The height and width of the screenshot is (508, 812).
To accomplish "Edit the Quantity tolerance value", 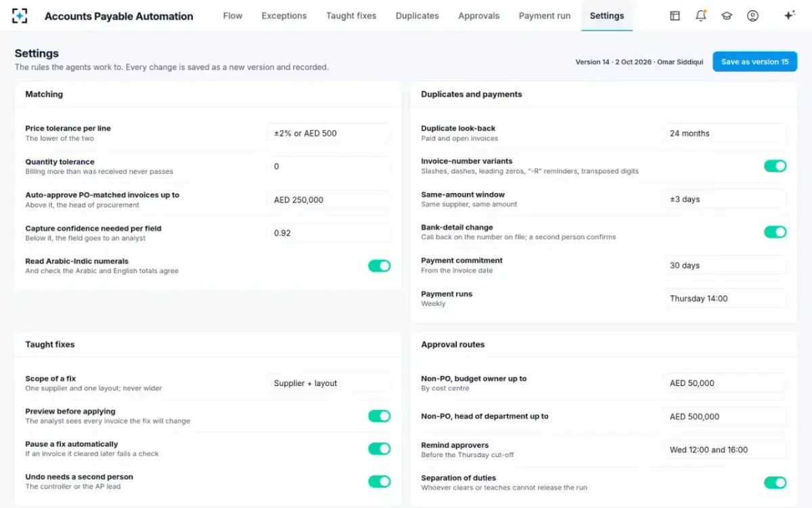I will (x=329, y=167).
